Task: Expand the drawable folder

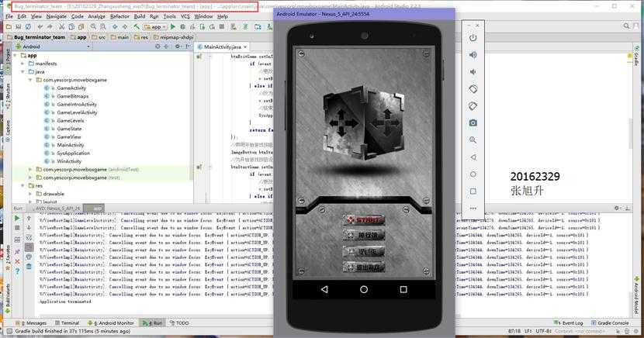Action: click(x=30, y=194)
